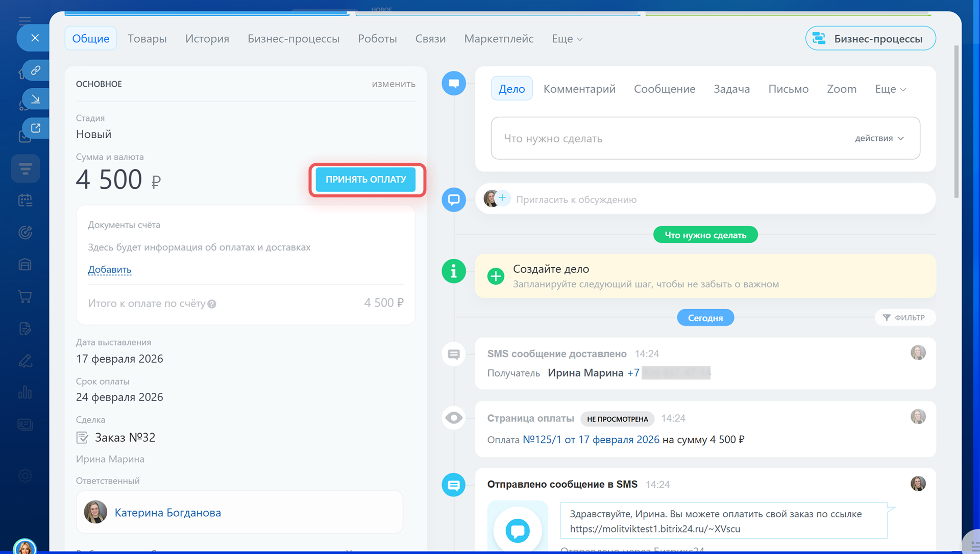The image size is (980, 554).
Task: Click the plus icon to invite participants
Action: pyautogui.click(x=502, y=198)
